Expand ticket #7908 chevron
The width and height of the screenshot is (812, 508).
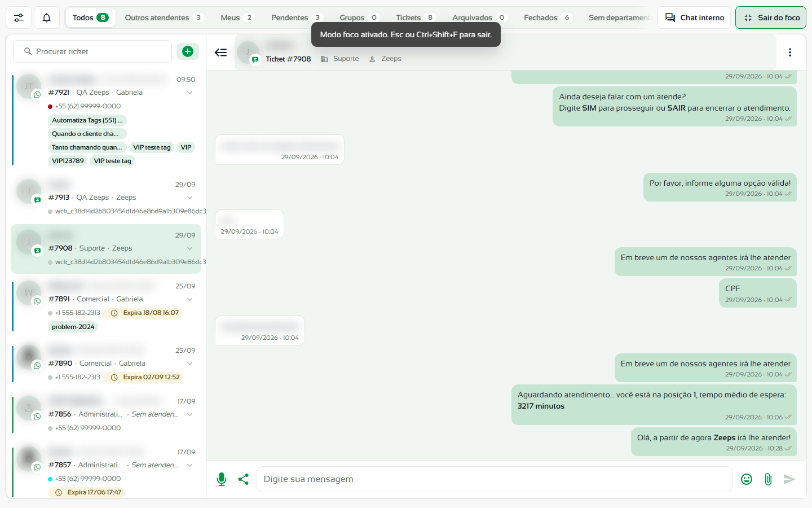click(x=190, y=248)
